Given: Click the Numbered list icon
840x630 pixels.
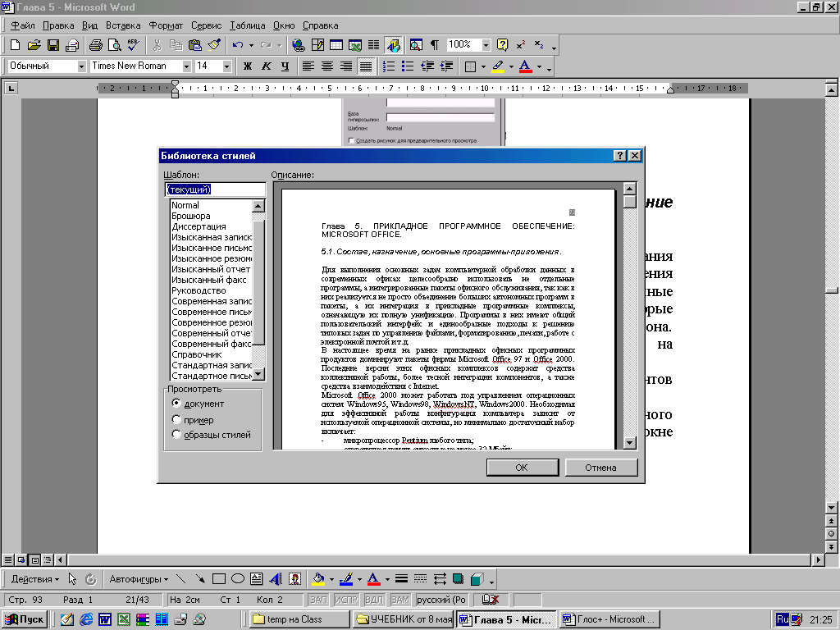Looking at the screenshot, I should pyautogui.click(x=389, y=66).
